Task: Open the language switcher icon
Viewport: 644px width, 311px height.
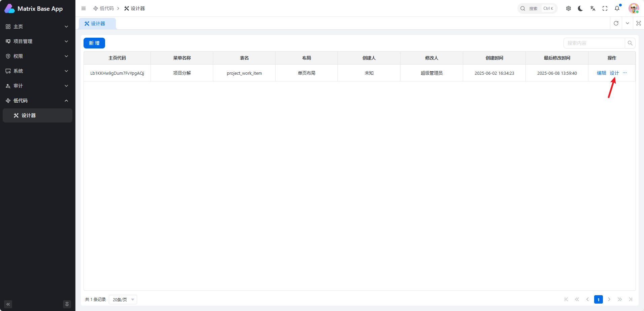Action: 593,8
